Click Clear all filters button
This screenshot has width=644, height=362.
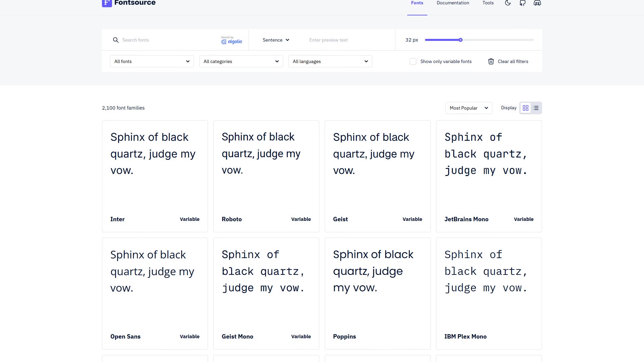coord(508,61)
